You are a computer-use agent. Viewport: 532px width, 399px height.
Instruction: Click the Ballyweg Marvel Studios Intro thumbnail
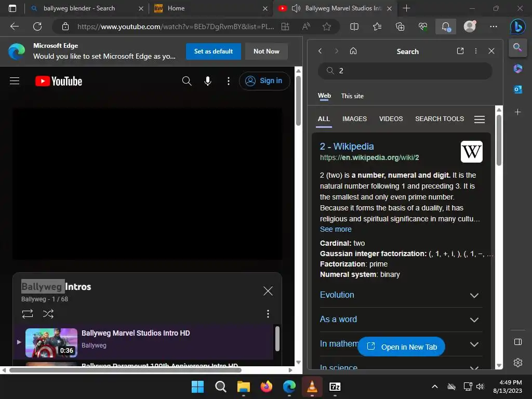pyautogui.click(x=51, y=343)
